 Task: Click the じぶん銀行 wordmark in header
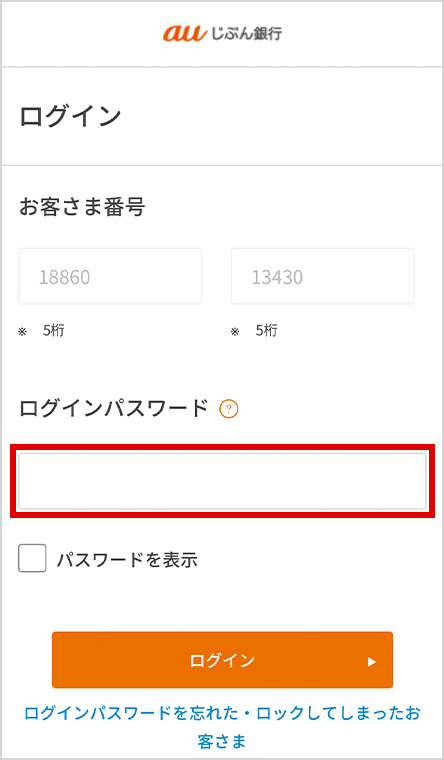click(247, 34)
